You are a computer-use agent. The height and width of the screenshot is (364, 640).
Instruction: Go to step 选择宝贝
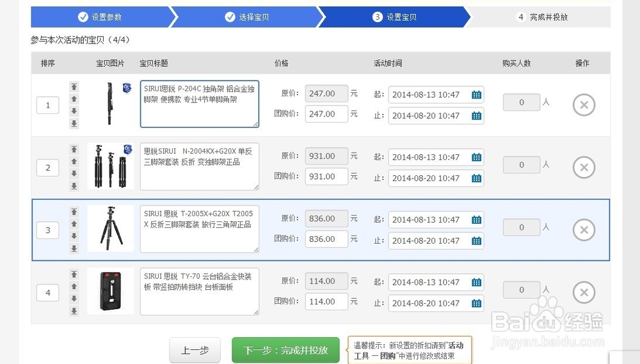point(247,17)
